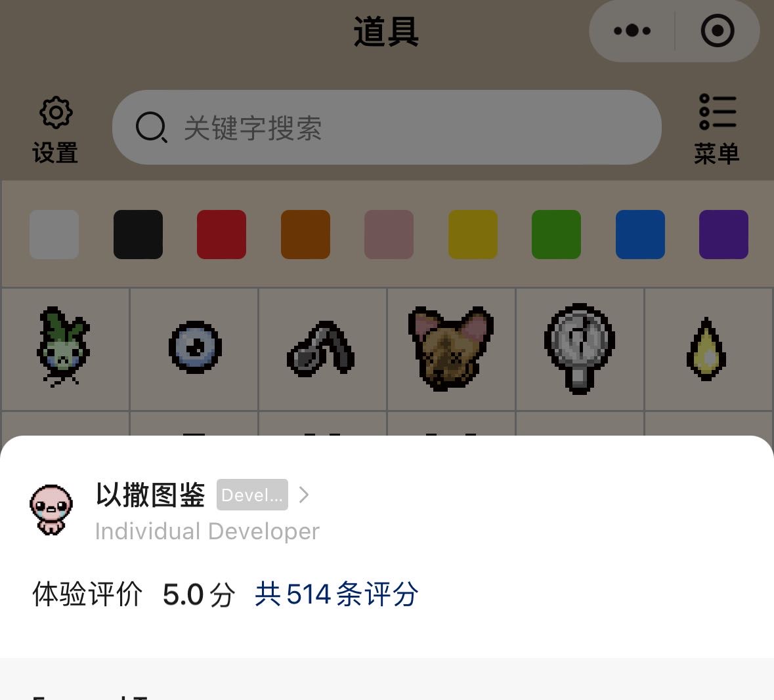Click the 关键字搜索 search field
This screenshot has width=774, height=700.
[x=387, y=127]
